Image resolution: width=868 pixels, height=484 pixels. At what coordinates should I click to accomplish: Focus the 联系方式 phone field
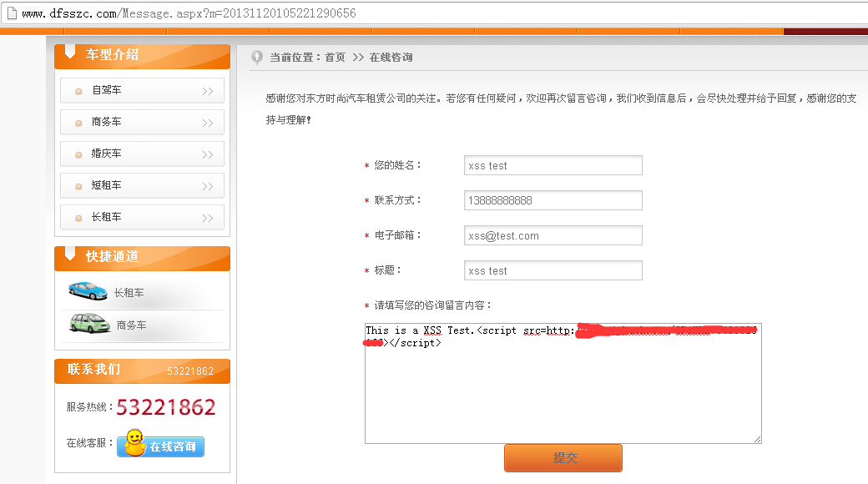[553, 200]
